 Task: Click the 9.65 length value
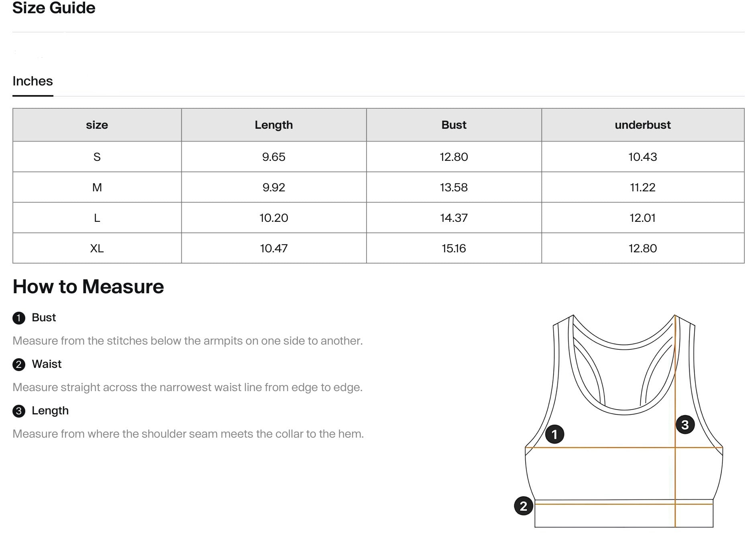pos(274,157)
